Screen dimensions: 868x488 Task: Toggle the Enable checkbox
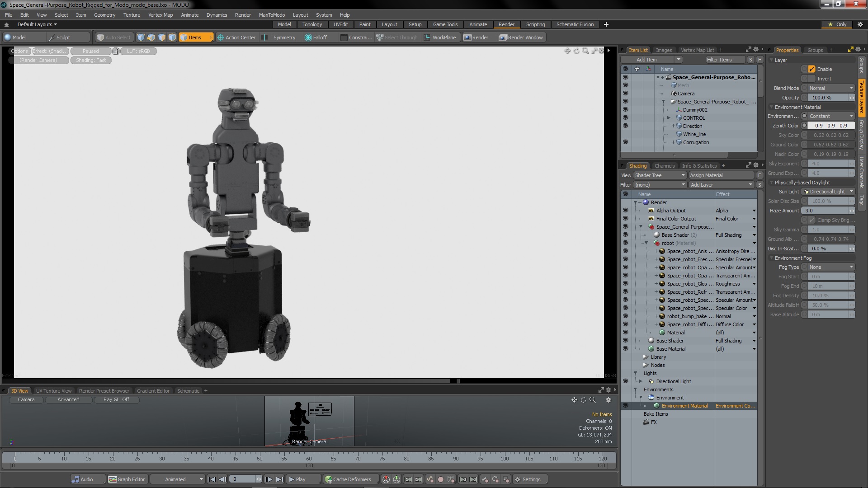(812, 69)
